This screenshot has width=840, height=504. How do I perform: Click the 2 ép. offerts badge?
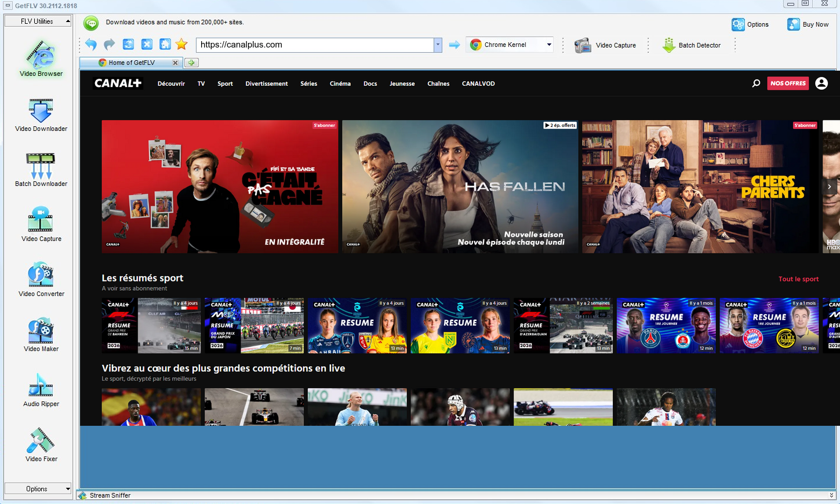[560, 125]
